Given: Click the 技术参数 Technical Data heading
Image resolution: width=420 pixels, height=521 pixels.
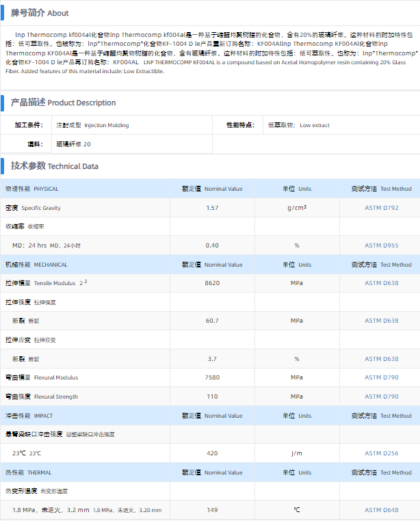Looking at the screenshot, I should (54, 165).
